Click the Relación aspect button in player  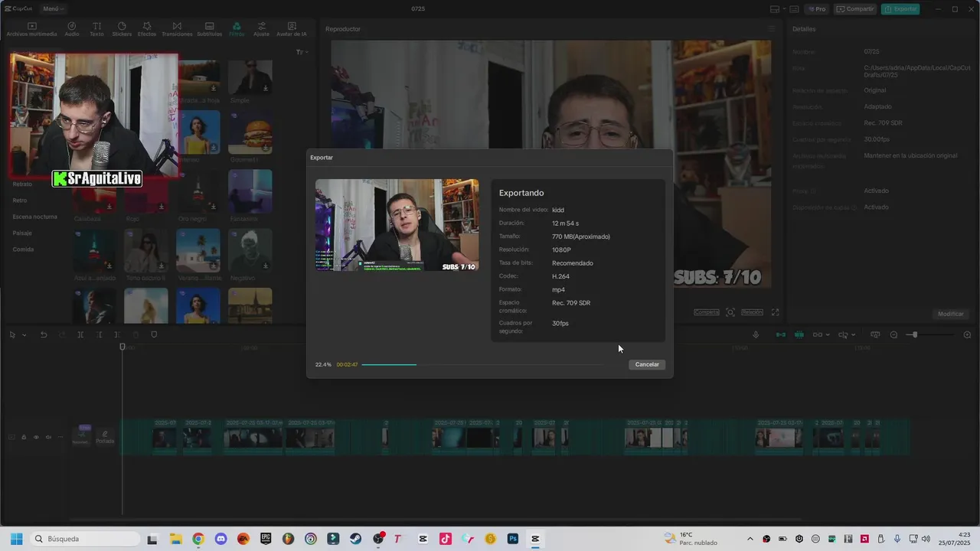pos(752,312)
